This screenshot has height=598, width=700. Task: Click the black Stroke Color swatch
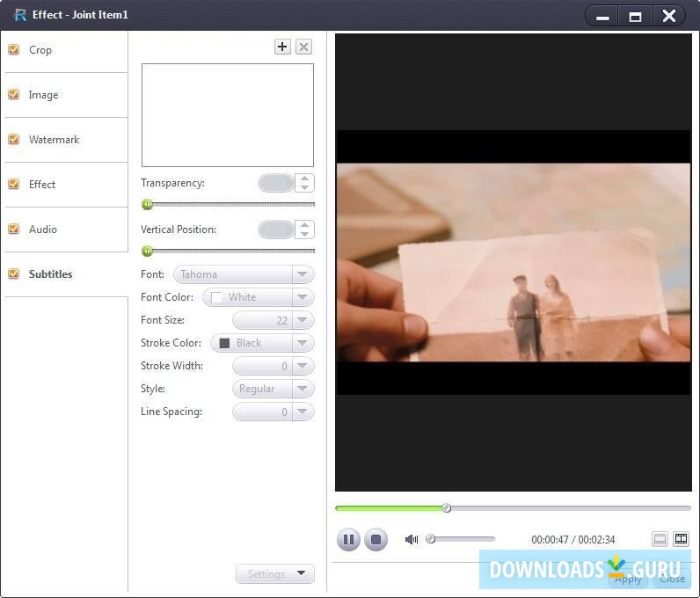pyautogui.click(x=224, y=343)
